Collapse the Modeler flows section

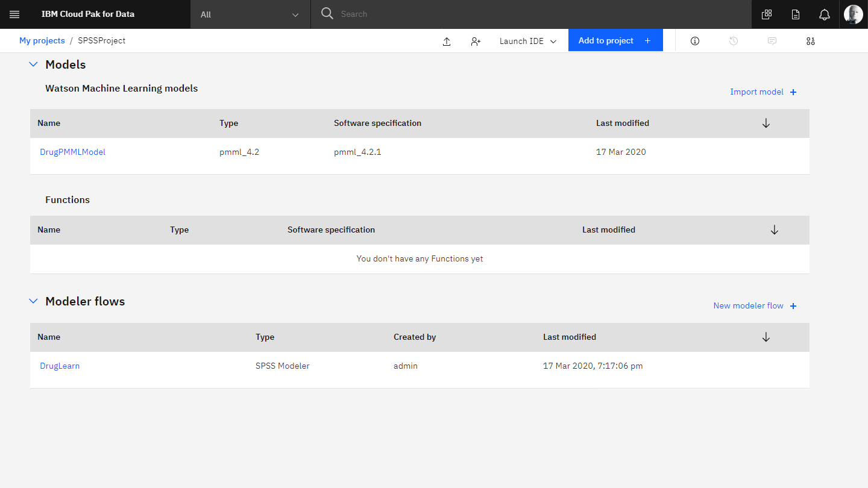click(x=33, y=301)
